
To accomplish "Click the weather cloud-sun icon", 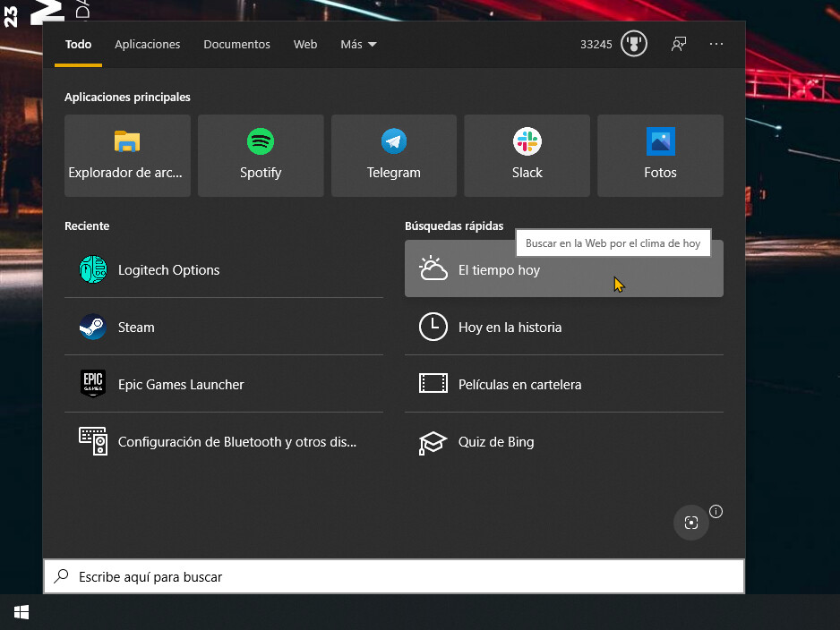I will [433, 268].
